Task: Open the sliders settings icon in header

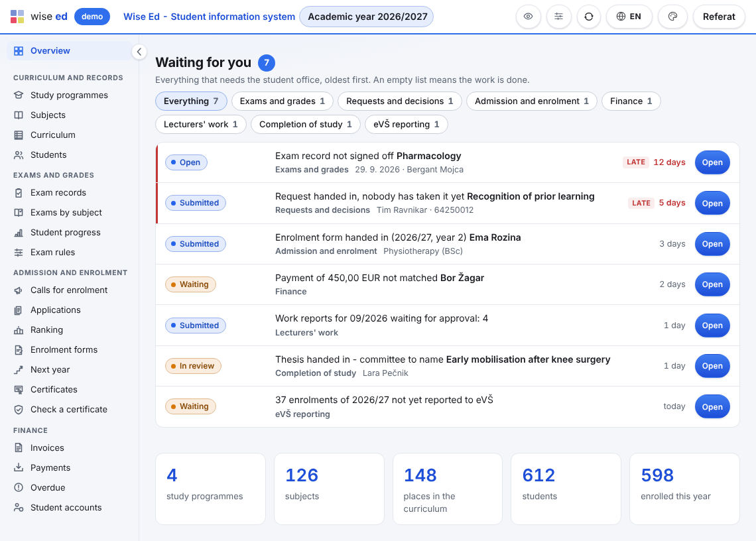Action: coord(559,17)
